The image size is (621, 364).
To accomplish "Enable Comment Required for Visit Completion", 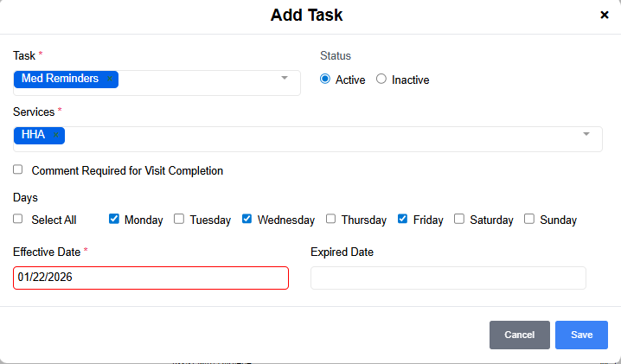I will click(x=18, y=169).
